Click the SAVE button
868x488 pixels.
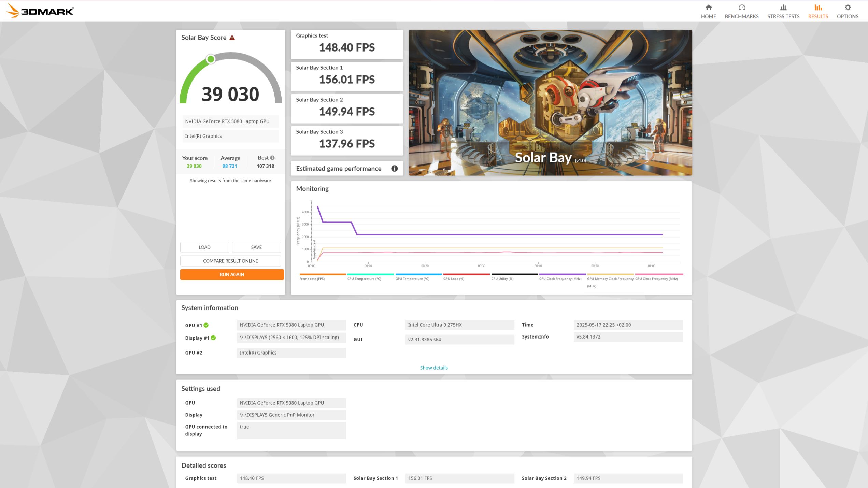[x=256, y=247]
